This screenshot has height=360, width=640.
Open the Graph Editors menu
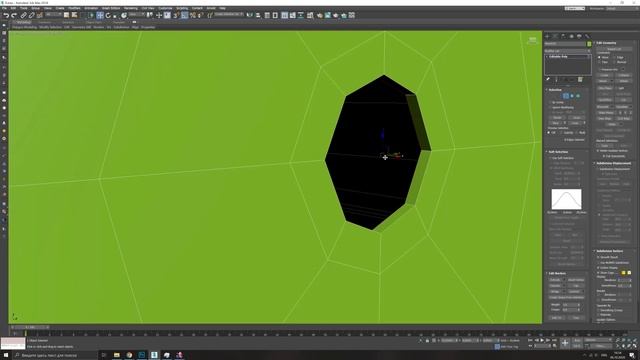(111, 8)
